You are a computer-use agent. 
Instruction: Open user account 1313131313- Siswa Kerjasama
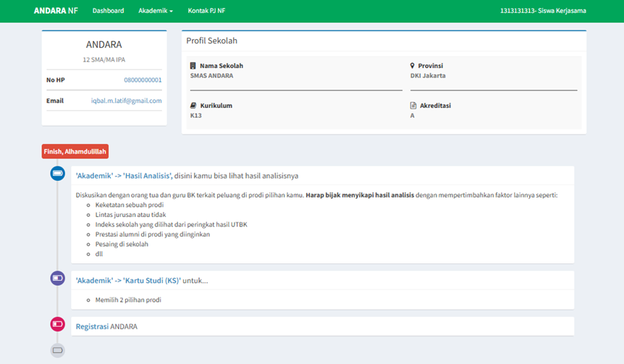pos(543,11)
